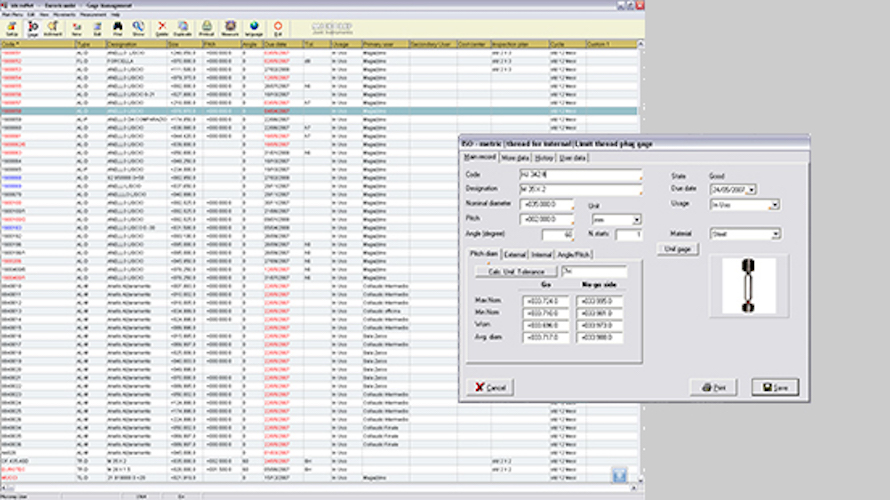890x500 pixels.
Task: Open the Setup toolbar icon
Action: tap(12, 28)
